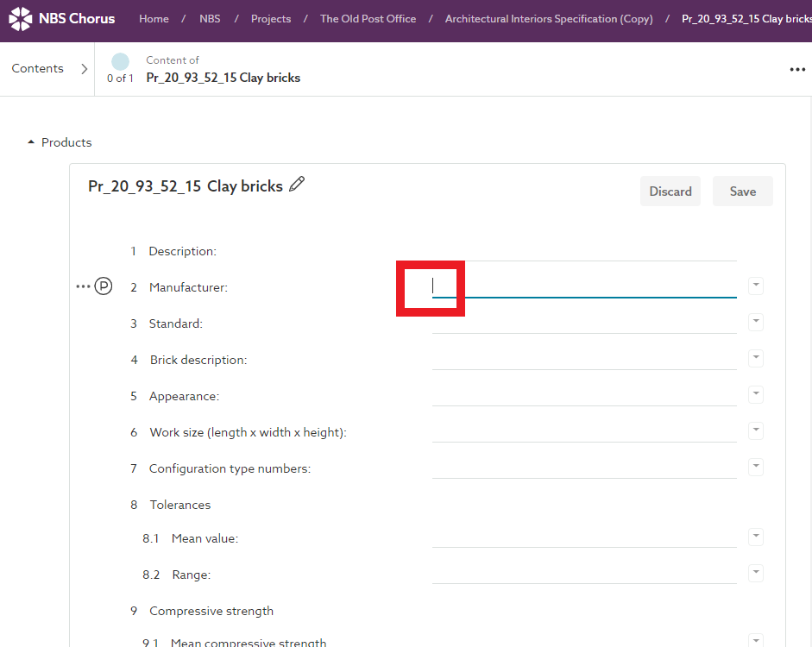Image resolution: width=812 pixels, height=647 pixels.
Task: Click the progress circle above 0 of 1
Action: [x=120, y=61]
